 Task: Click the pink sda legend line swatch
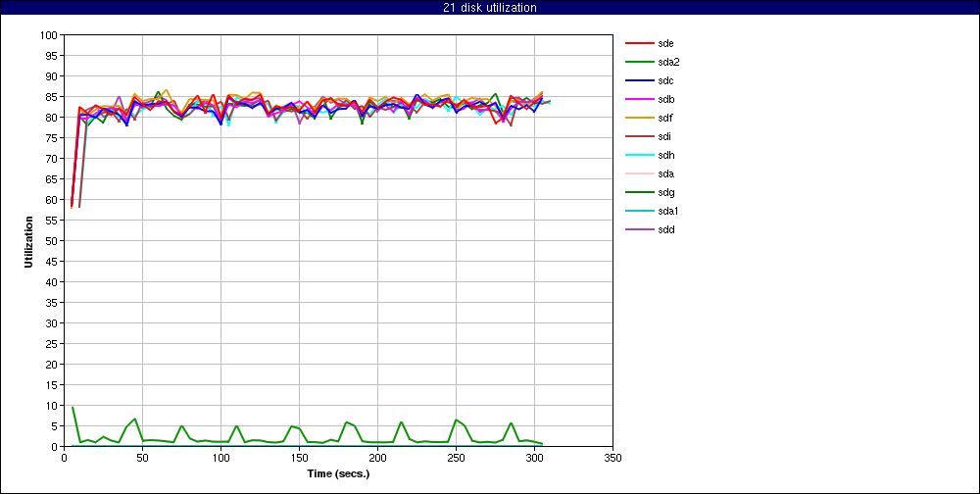639,173
